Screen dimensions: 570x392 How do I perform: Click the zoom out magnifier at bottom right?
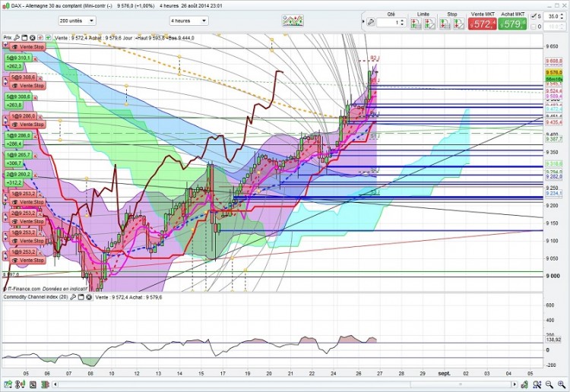pos(549,384)
